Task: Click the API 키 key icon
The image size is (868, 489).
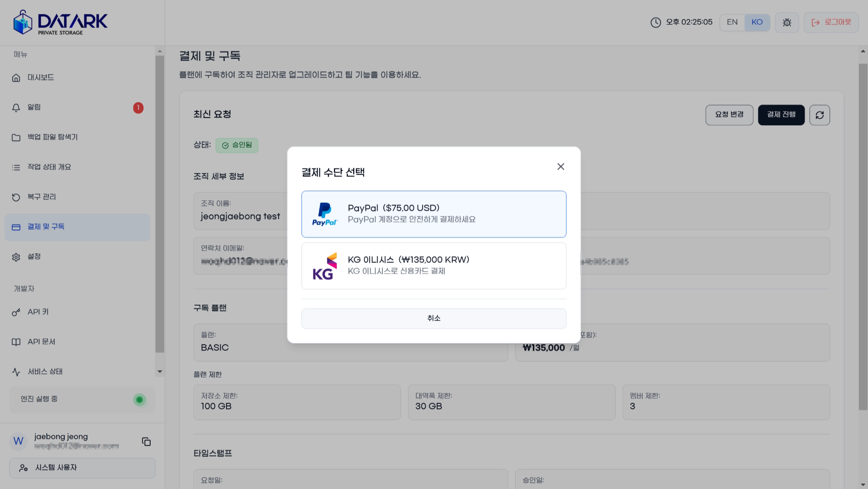Action: click(16, 312)
